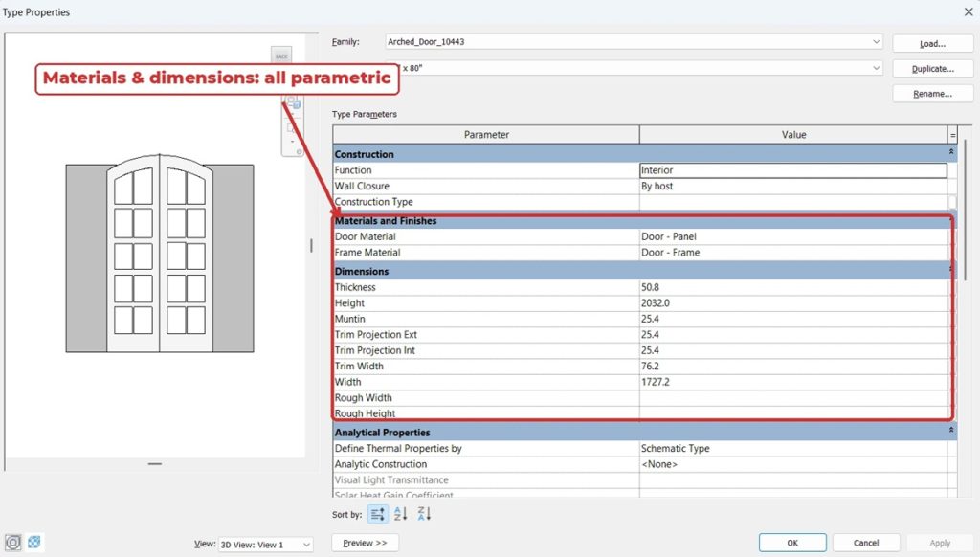Click the Duplicate... button

(x=932, y=69)
